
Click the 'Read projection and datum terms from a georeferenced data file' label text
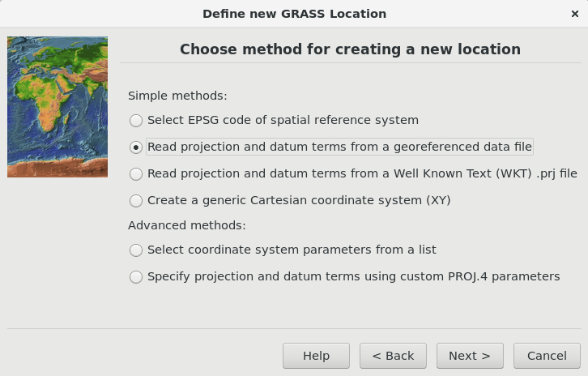point(339,147)
